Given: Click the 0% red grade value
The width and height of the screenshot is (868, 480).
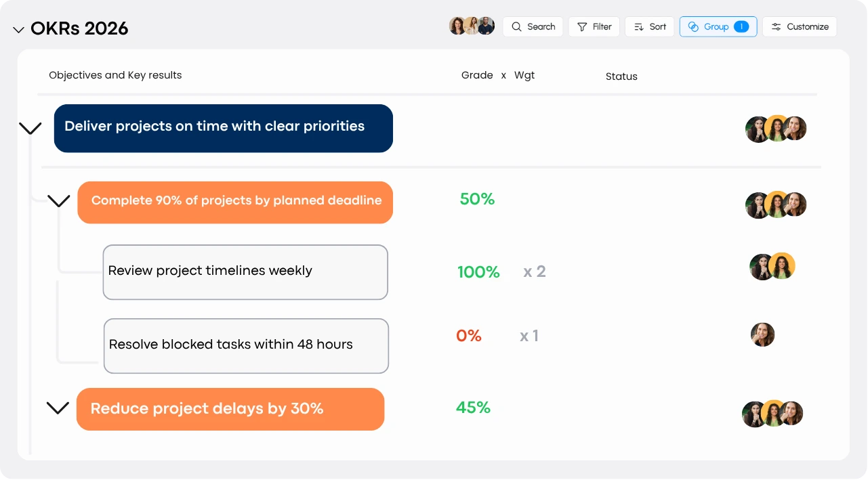Looking at the screenshot, I should (468, 336).
